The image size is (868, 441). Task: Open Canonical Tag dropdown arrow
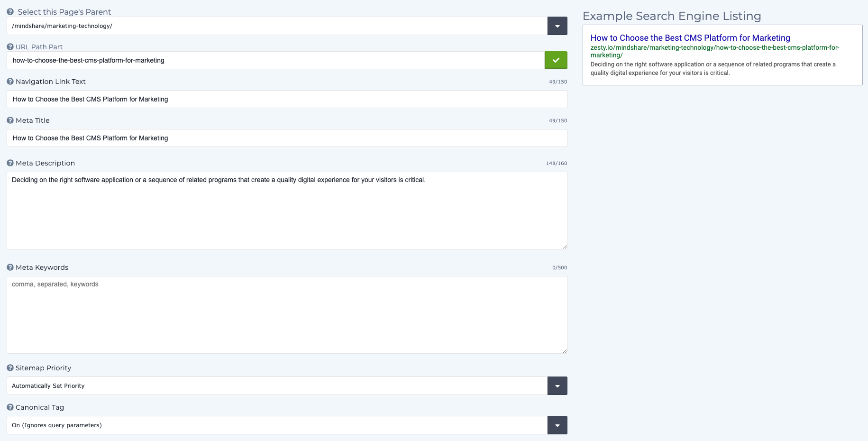557,425
